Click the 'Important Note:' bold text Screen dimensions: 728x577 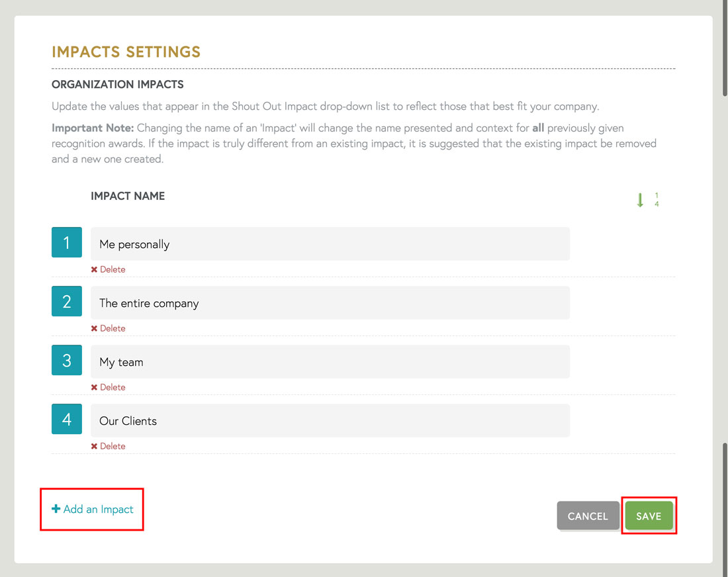93,128
